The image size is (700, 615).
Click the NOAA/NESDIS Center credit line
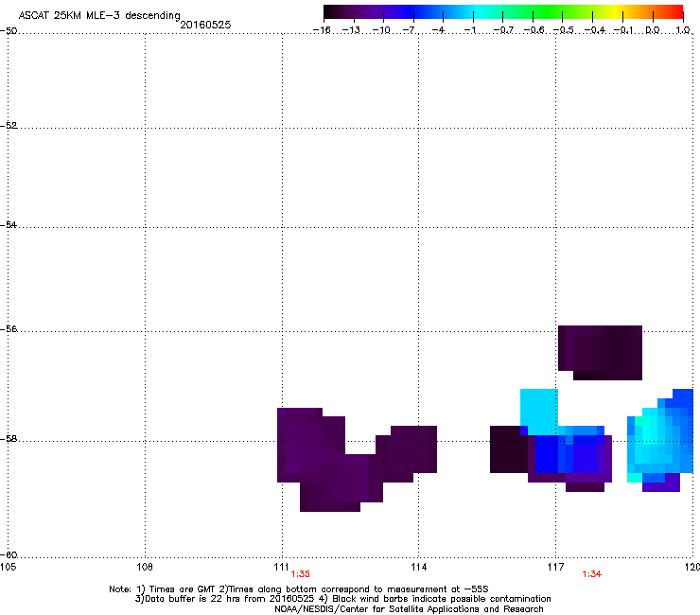point(409,609)
